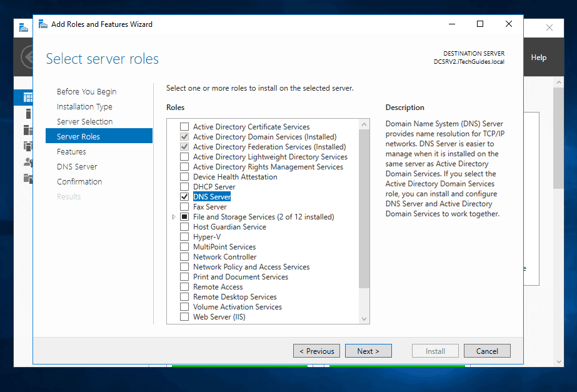Open Dashboard icon in Server Manager sidebar
The image size is (577, 392).
(28, 98)
